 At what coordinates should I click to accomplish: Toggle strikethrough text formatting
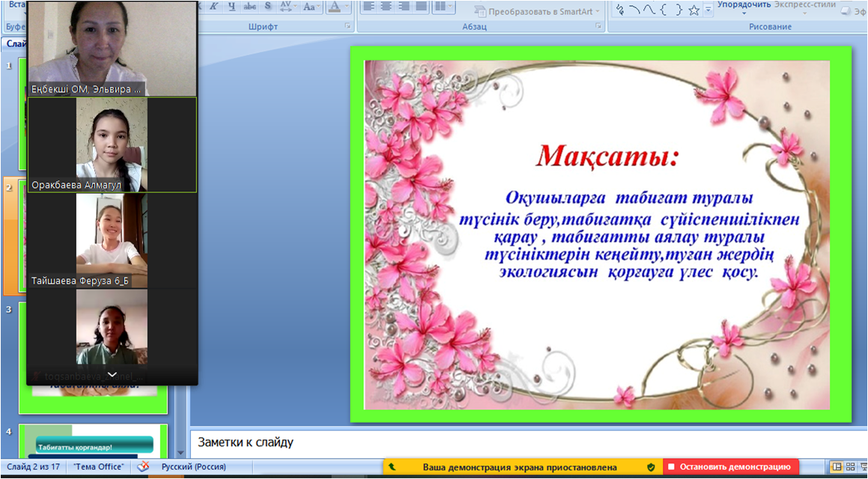click(x=249, y=7)
